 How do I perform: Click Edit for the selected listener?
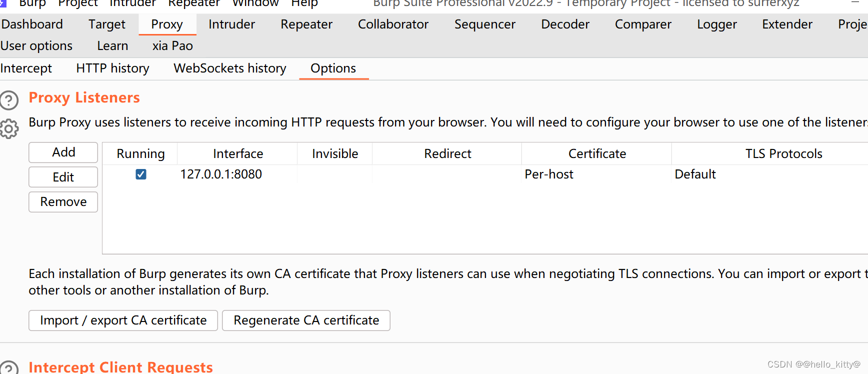(x=63, y=177)
